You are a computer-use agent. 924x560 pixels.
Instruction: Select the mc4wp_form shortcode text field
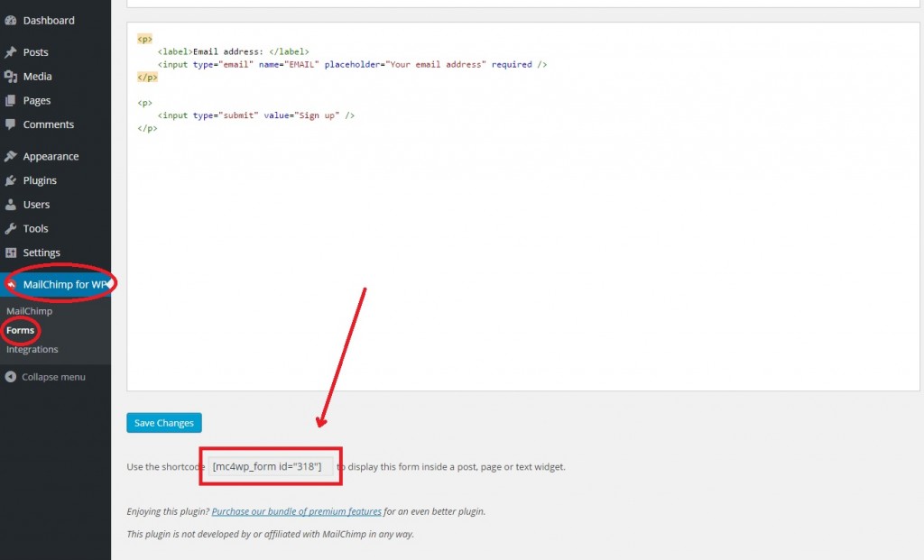click(269, 467)
